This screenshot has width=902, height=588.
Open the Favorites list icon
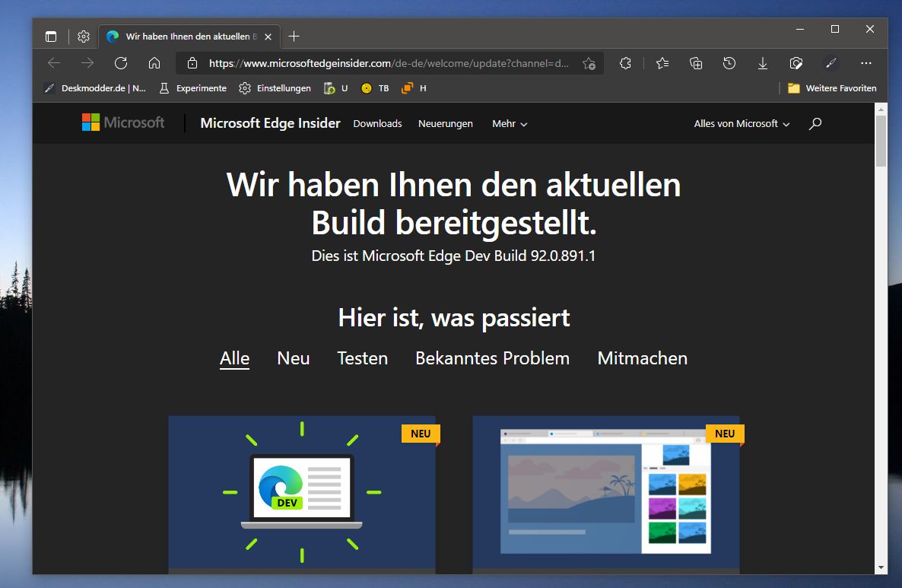coord(662,63)
